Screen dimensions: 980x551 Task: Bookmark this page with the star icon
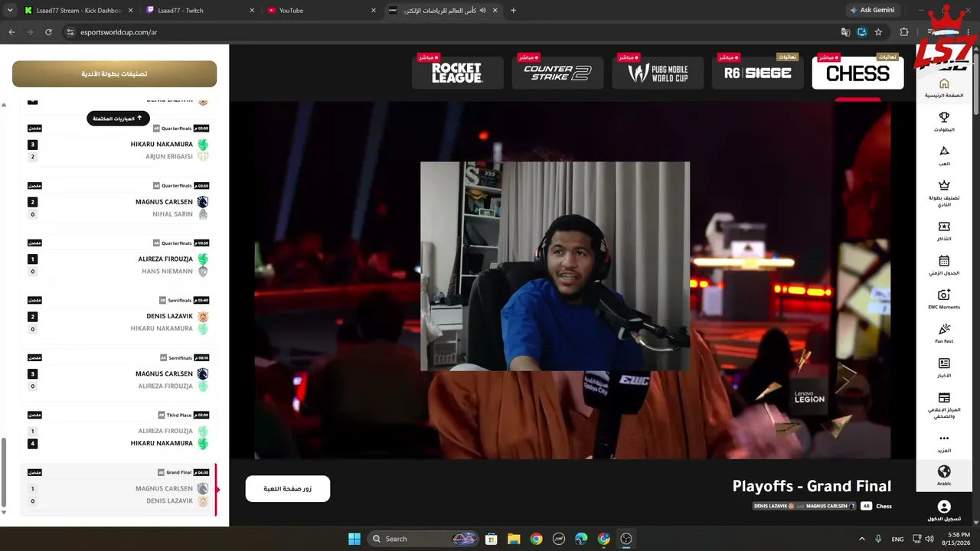[878, 32]
